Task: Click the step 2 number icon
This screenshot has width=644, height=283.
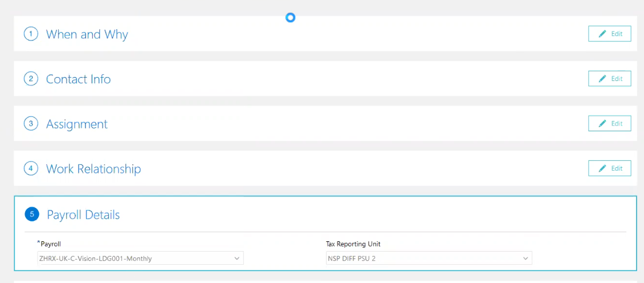Action: click(31, 79)
